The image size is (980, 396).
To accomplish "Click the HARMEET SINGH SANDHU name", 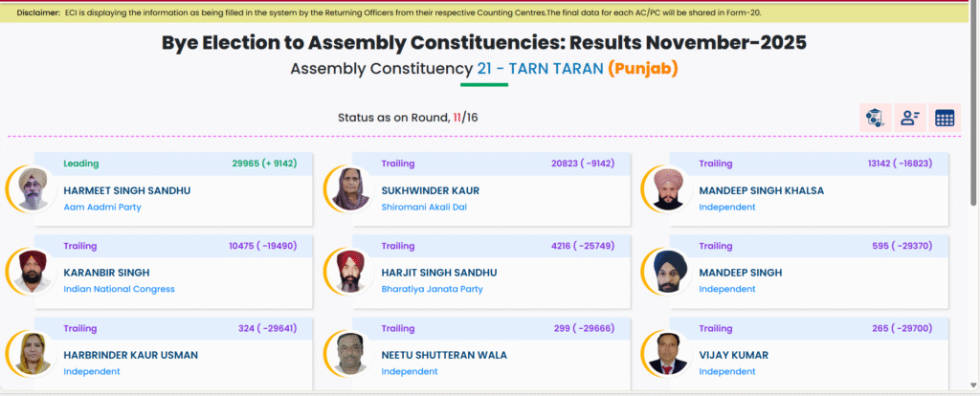I will (x=127, y=190).
